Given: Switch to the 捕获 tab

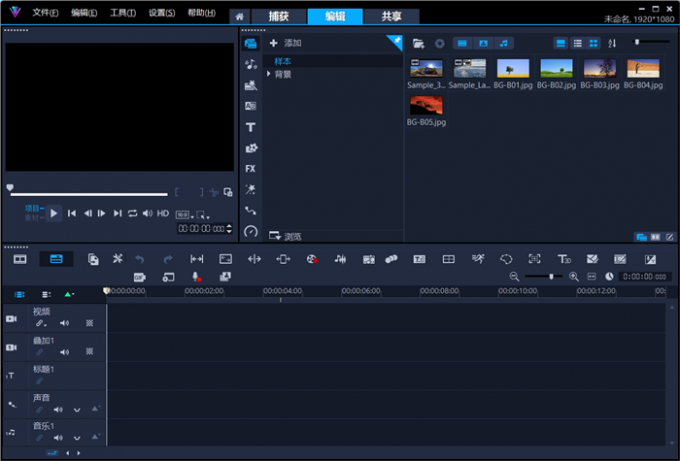Looking at the screenshot, I should pyautogui.click(x=278, y=16).
